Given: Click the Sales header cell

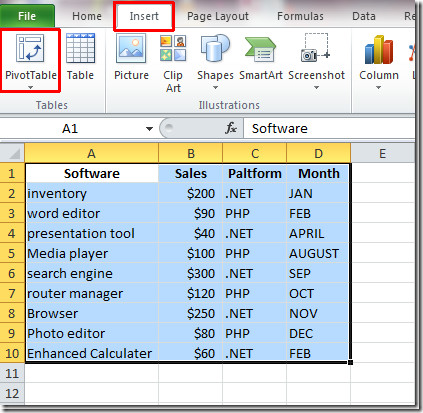Looking at the screenshot, I should pyautogui.click(x=191, y=173).
